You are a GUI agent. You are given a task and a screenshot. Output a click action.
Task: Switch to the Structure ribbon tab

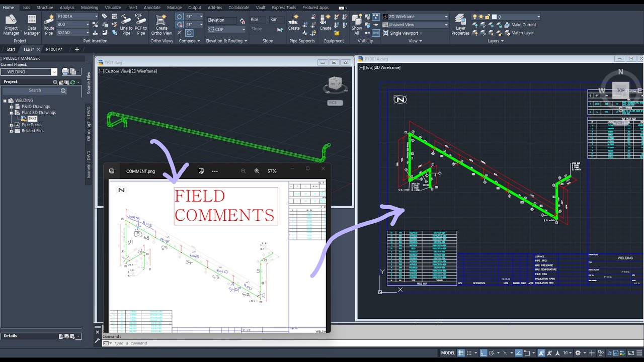(45, 8)
